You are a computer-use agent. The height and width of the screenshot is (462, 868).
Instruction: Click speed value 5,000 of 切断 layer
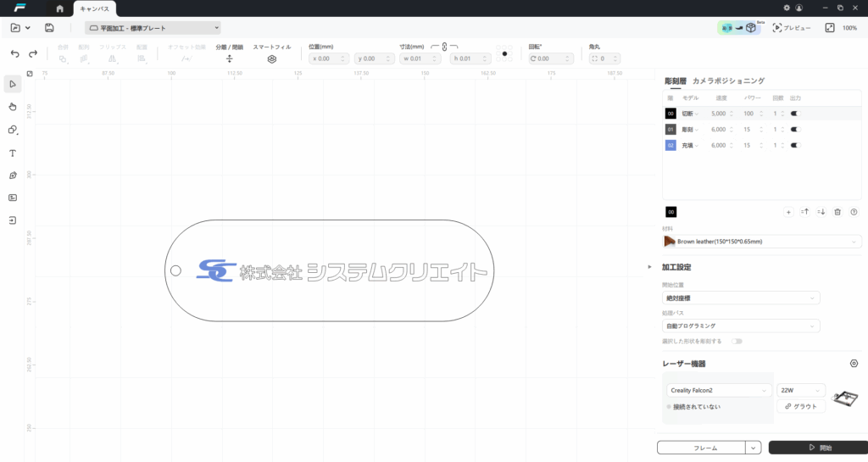[719, 114]
